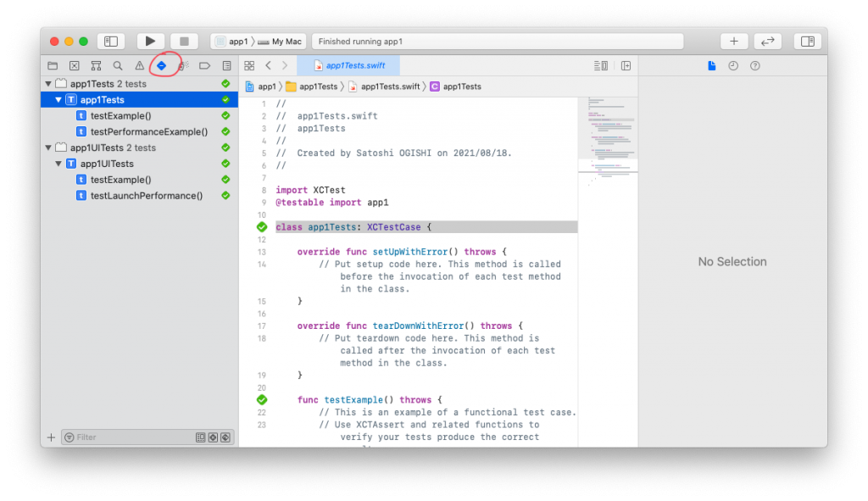Open the Report navigator

(x=227, y=66)
